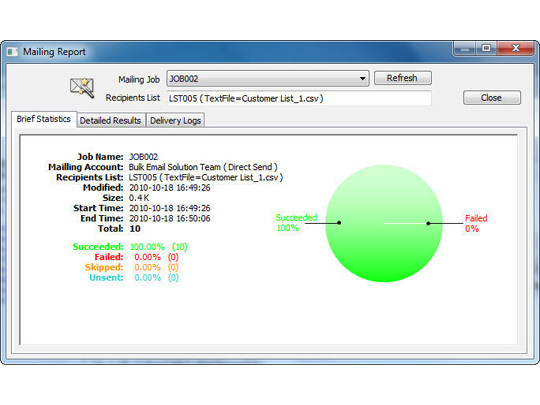Click the Job Name value JOB002
This screenshot has height=405, width=540.
[x=143, y=157]
